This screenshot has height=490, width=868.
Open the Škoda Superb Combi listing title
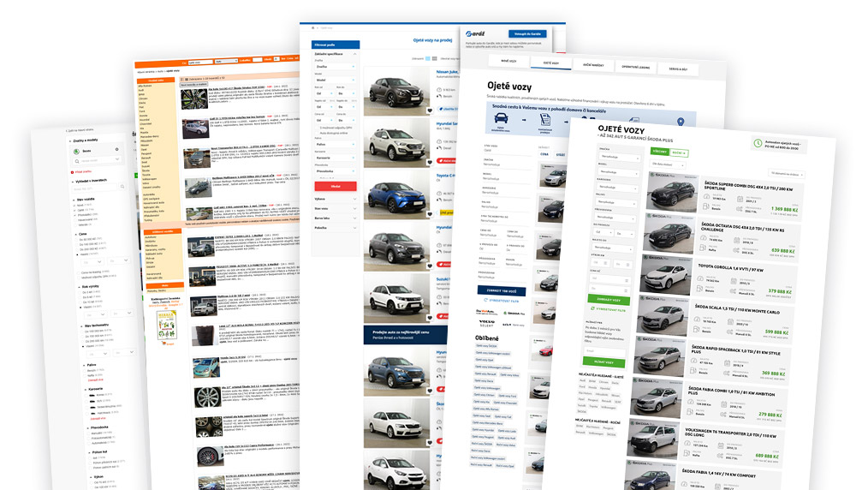point(748,186)
